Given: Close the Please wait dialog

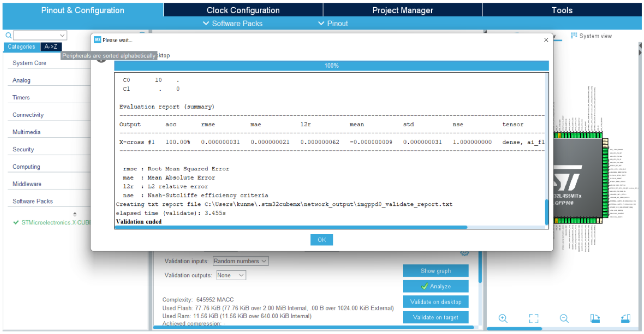Looking at the screenshot, I should tap(546, 40).
